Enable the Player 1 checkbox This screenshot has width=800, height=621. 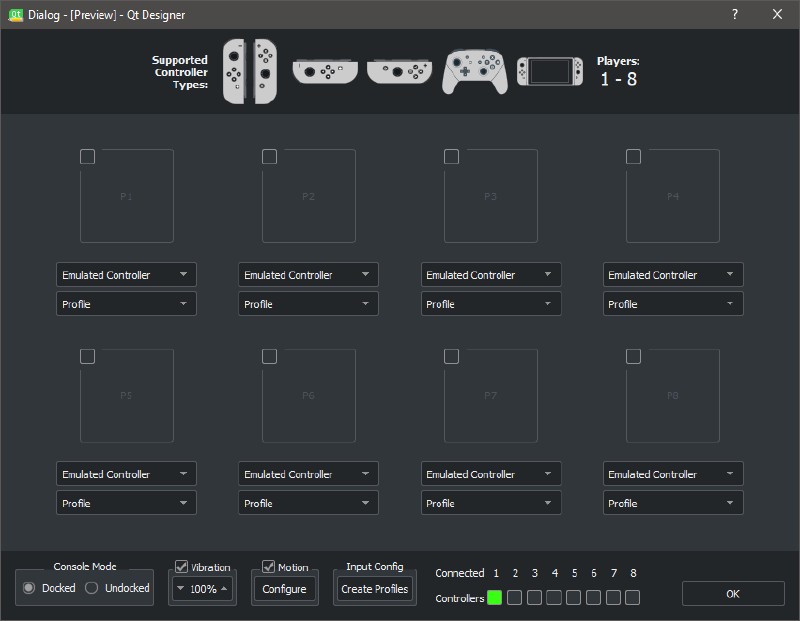(x=88, y=157)
